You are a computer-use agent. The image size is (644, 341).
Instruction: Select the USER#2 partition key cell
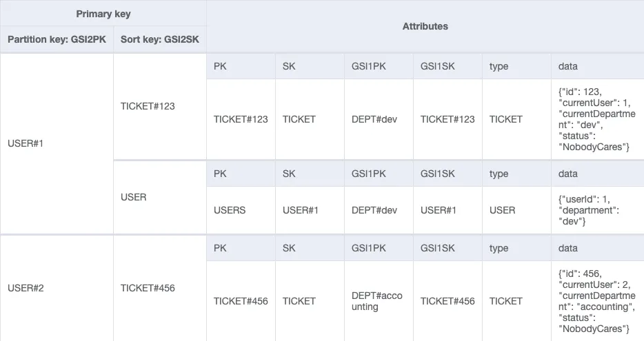pyautogui.click(x=57, y=288)
